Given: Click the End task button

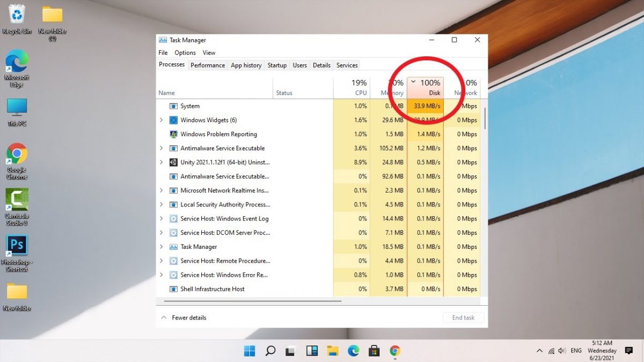Looking at the screenshot, I should 463,317.
